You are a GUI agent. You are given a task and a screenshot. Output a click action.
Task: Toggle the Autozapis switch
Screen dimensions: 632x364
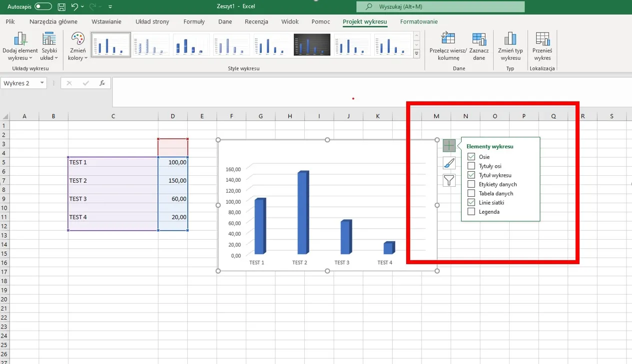pos(43,6)
